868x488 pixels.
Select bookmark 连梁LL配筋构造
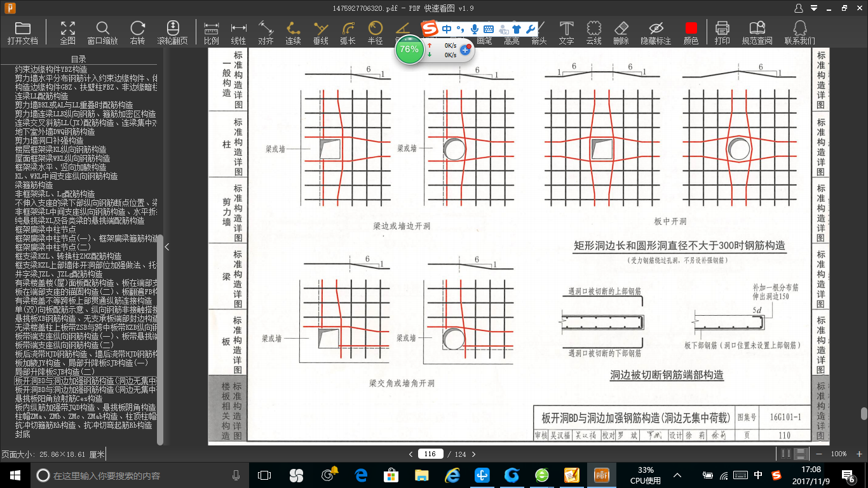tap(41, 96)
